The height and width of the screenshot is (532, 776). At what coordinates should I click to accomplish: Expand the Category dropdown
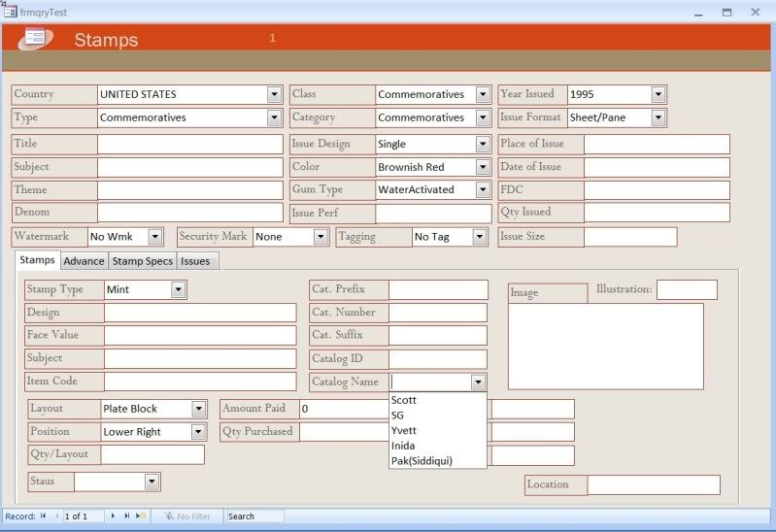pos(483,117)
